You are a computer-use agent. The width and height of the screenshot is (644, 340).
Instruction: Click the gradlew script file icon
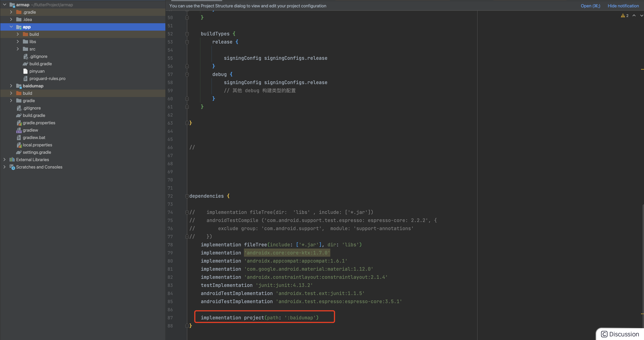tap(19, 130)
